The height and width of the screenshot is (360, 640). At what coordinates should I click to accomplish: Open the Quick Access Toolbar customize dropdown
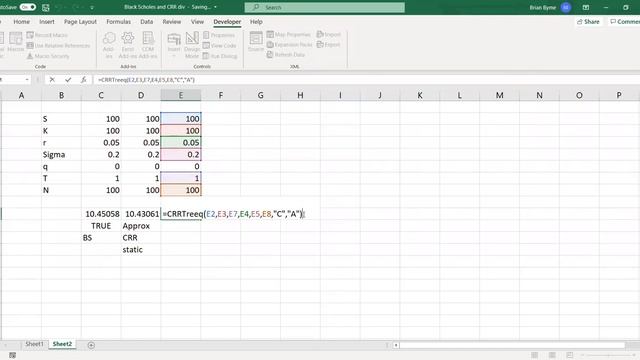coord(92,7)
